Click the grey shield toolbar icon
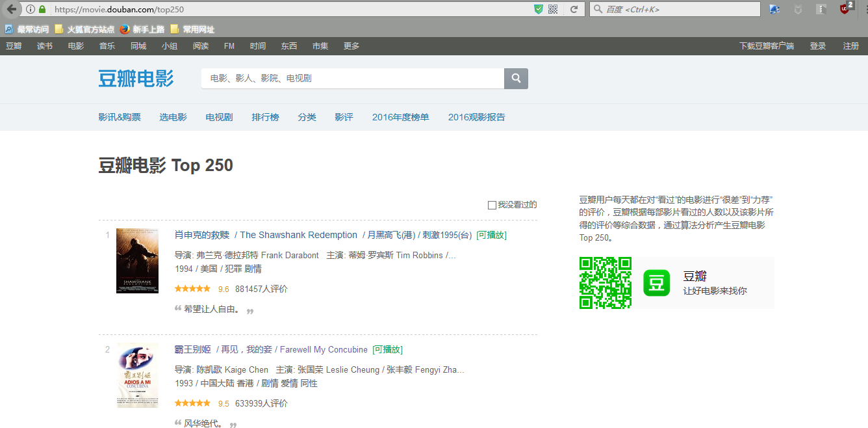868x428 pixels. [x=798, y=9]
